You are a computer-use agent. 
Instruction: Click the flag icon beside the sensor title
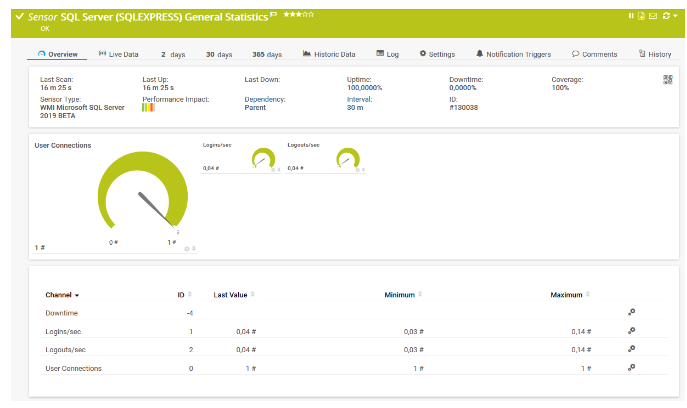pos(273,15)
